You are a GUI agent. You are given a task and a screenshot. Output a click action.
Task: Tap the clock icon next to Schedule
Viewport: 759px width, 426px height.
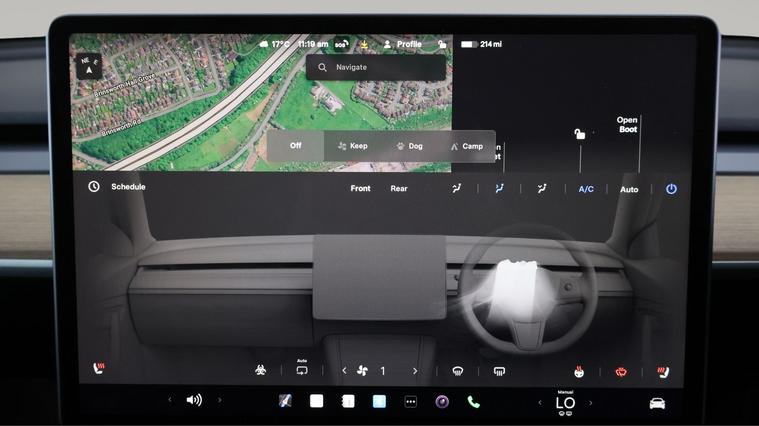click(x=94, y=186)
